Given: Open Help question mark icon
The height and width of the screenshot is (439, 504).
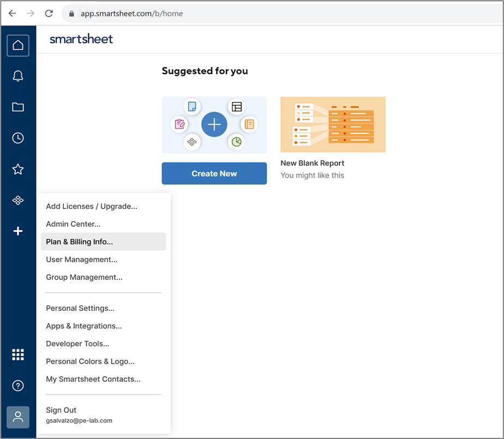Looking at the screenshot, I should click(x=18, y=386).
